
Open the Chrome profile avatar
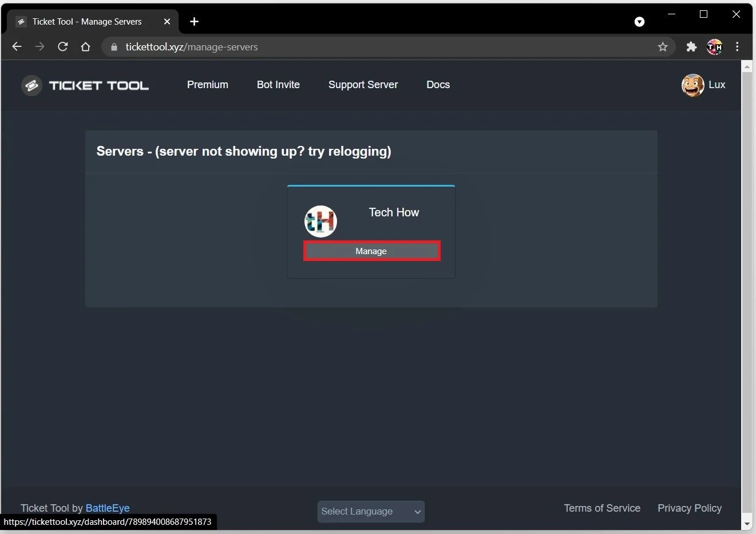tap(714, 47)
